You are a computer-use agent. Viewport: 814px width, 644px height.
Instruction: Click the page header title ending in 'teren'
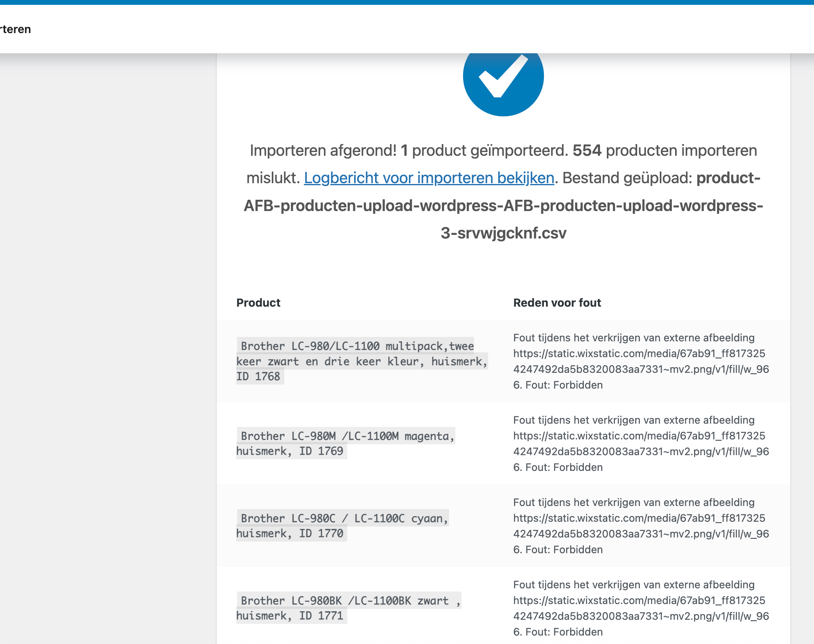(15, 29)
